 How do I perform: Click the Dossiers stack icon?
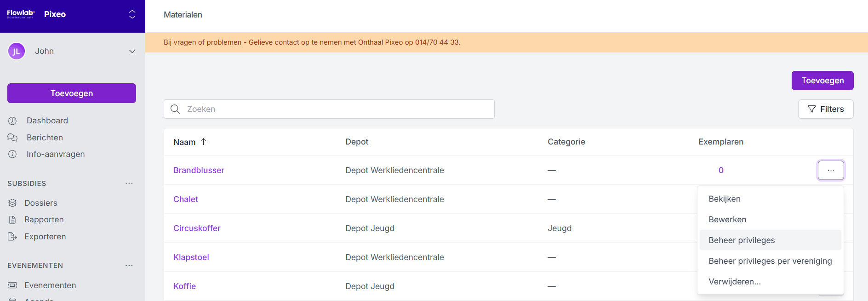click(12, 203)
